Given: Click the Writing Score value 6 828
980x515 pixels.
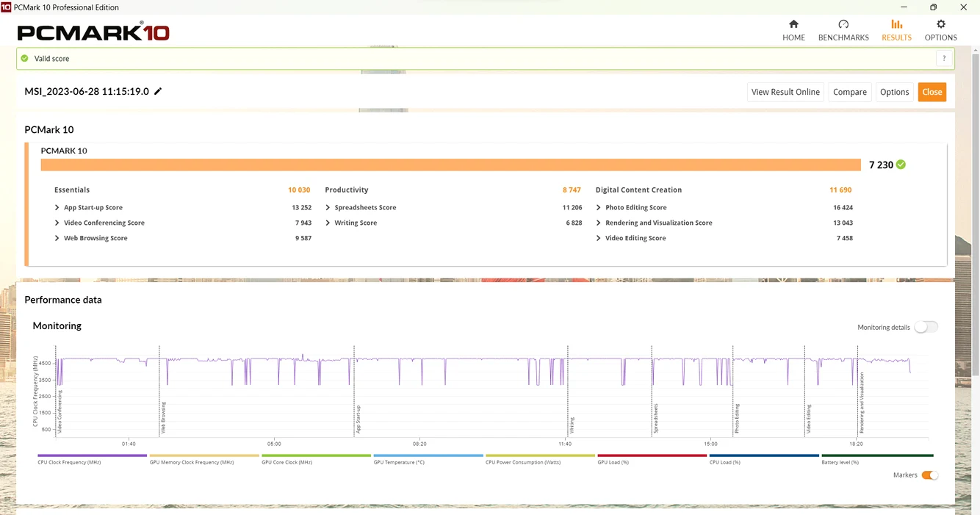Looking at the screenshot, I should [x=574, y=223].
